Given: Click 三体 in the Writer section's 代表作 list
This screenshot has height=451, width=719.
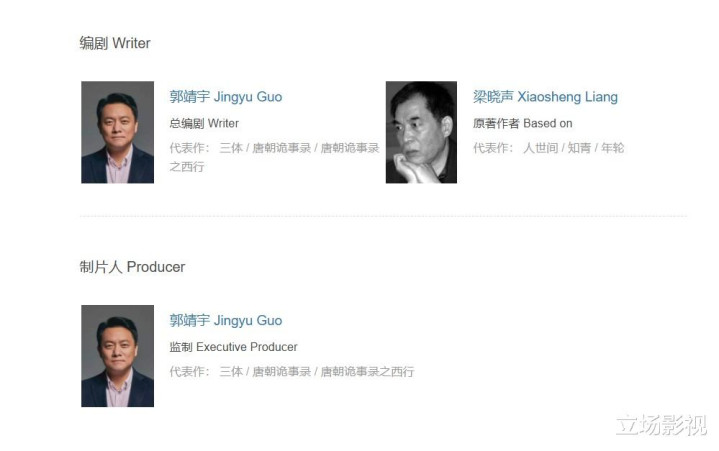Looking at the screenshot, I should (x=231, y=148).
